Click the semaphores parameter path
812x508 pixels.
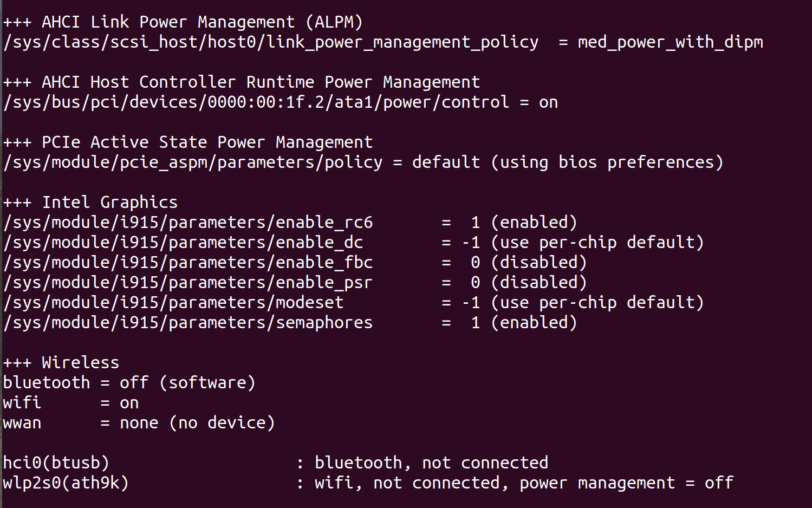pos(188,323)
